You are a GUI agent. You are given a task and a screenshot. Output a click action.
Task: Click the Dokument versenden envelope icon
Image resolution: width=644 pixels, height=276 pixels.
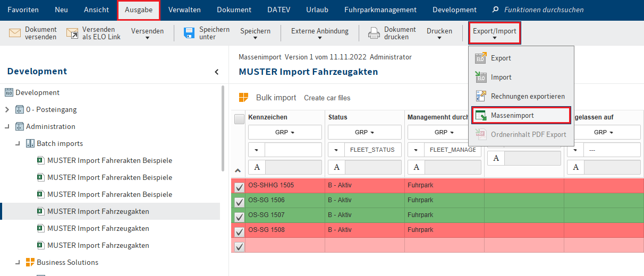click(x=15, y=33)
